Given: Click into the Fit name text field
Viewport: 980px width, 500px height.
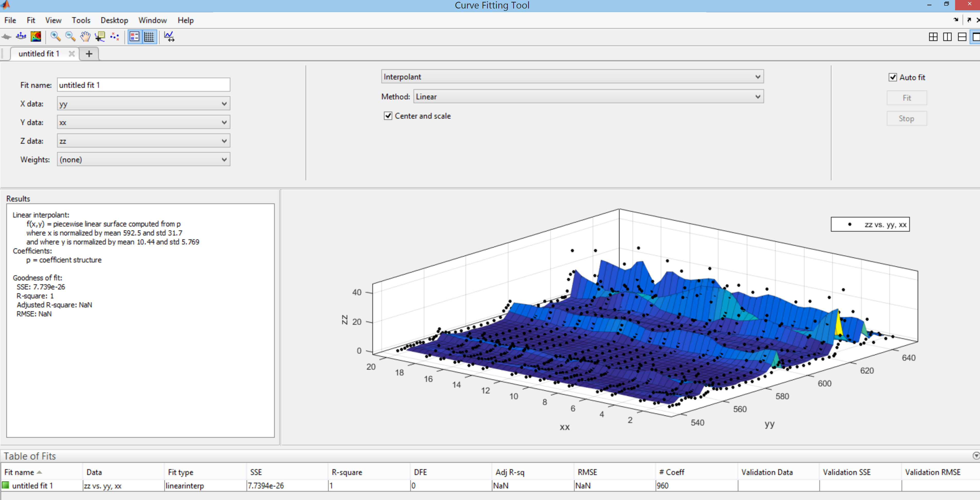Looking at the screenshot, I should click(143, 85).
